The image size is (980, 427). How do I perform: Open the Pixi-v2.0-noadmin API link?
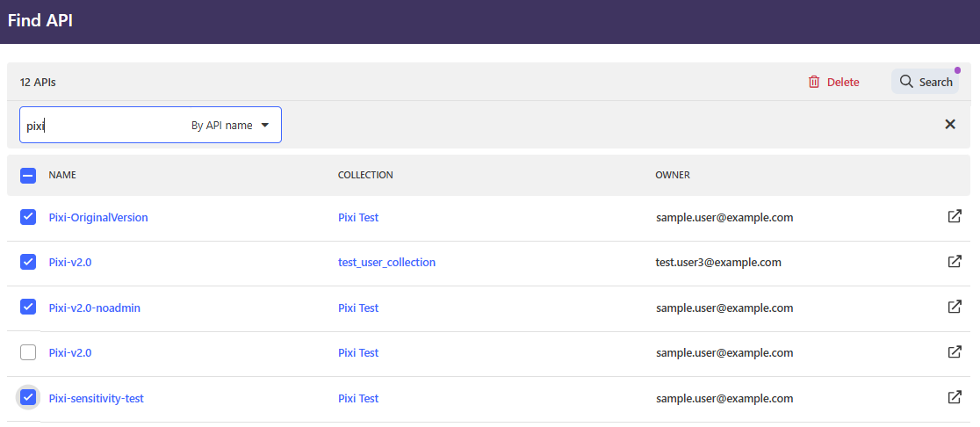pos(95,308)
